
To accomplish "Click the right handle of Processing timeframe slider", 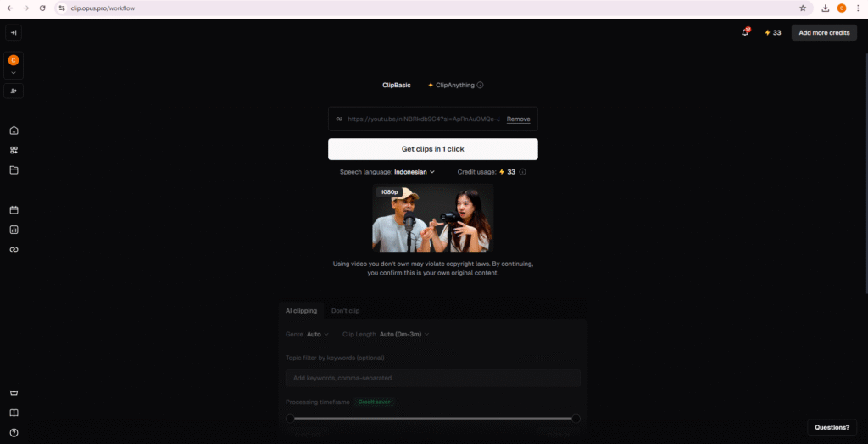I will (x=576, y=418).
